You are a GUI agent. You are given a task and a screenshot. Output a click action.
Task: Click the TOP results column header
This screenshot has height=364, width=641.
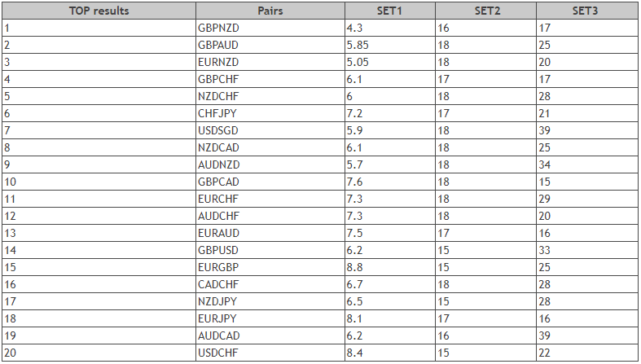tap(99, 11)
